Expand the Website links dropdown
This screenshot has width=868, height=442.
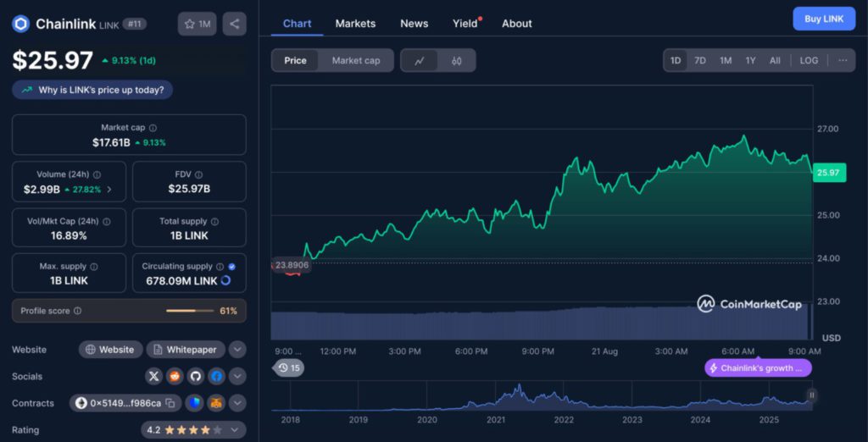tap(237, 349)
